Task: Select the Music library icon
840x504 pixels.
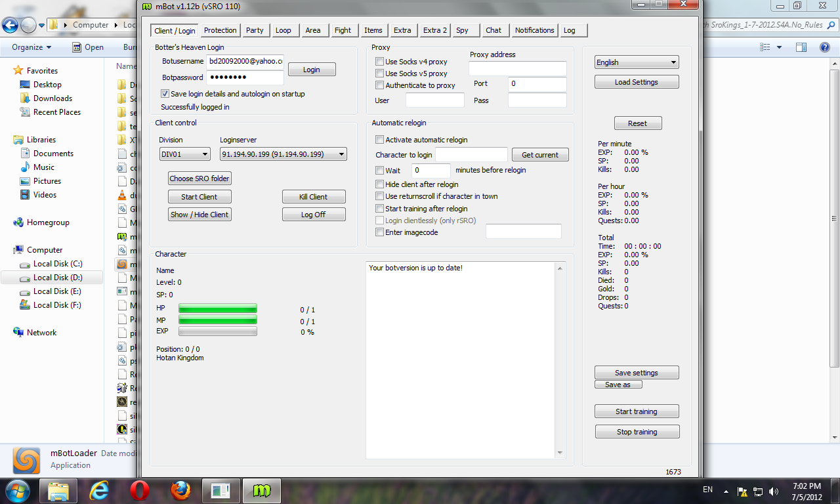Action: pyautogui.click(x=25, y=167)
